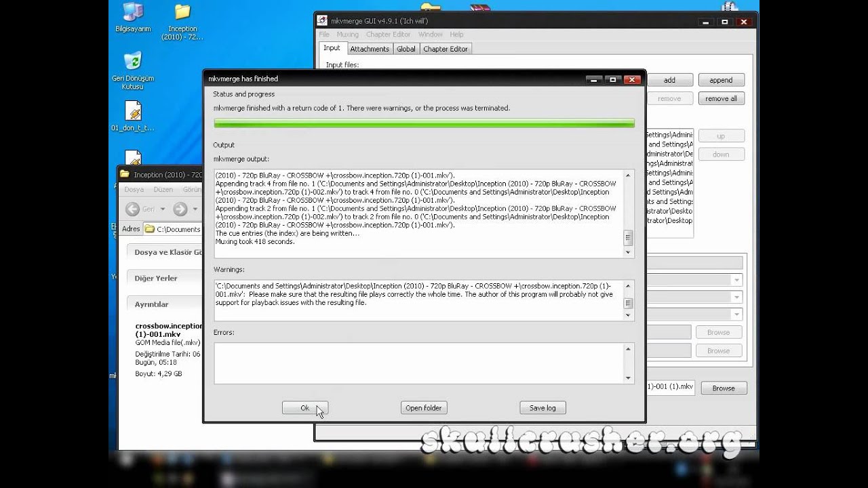The image size is (868, 488).
Task: Click the Save log button
Action: coord(542,408)
